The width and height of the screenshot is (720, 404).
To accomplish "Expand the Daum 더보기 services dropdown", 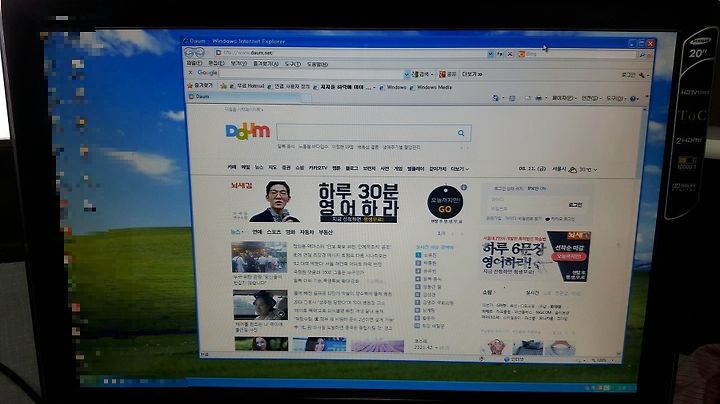I will 460,169.
